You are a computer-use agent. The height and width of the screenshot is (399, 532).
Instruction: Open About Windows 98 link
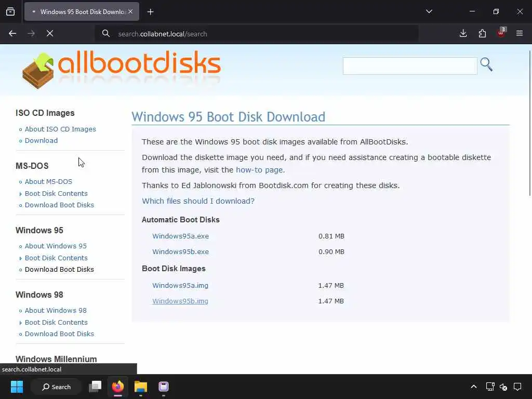pos(56,311)
